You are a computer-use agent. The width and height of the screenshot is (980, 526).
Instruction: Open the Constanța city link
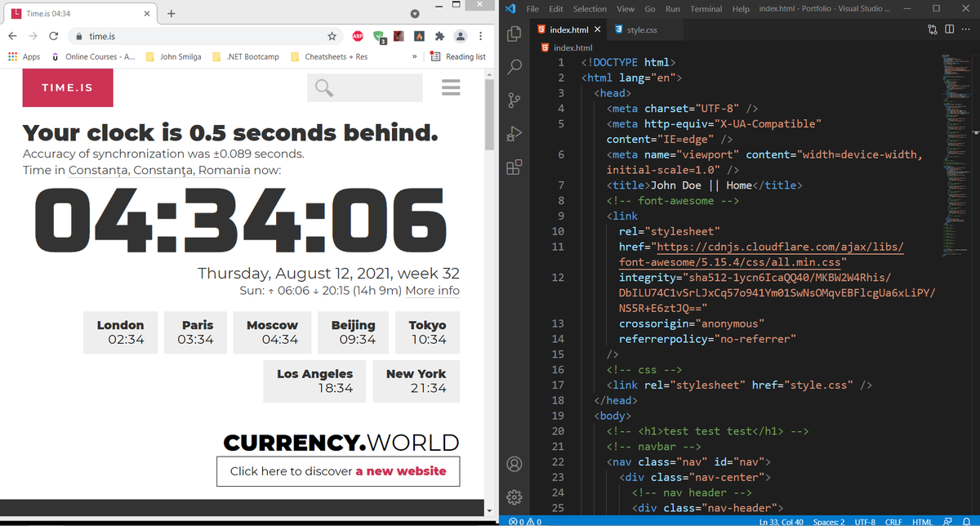pyautogui.click(x=97, y=170)
